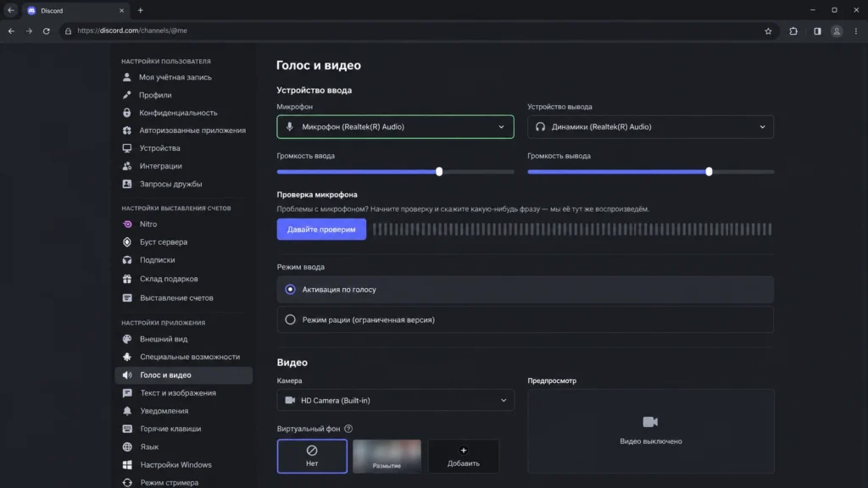Open Настройки Windows entry
This screenshot has width=868, height=488.
coord(183,465)
